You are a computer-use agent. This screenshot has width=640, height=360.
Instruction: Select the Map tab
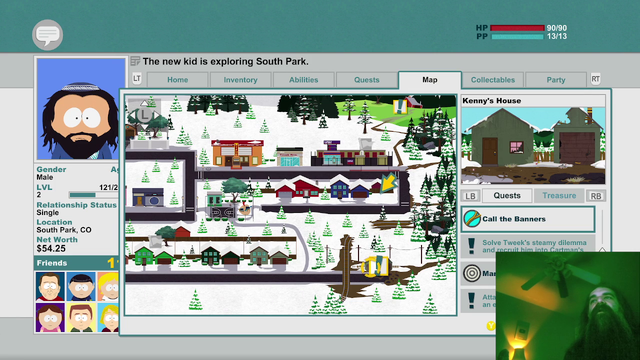pos(430,80)
